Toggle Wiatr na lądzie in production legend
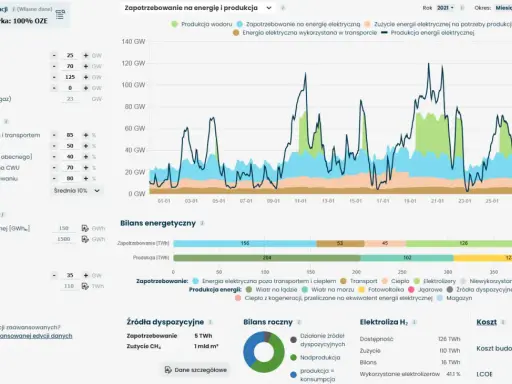Screen dimensions: 512x384 (x=271, y=290)
